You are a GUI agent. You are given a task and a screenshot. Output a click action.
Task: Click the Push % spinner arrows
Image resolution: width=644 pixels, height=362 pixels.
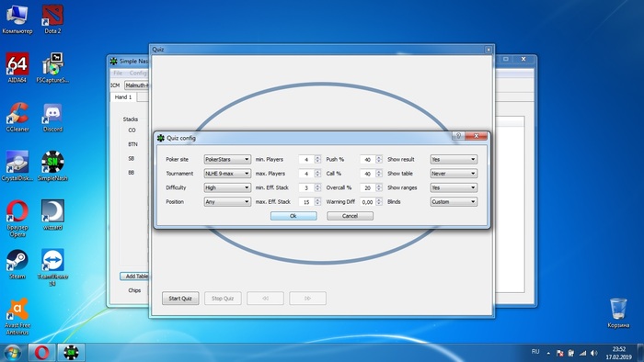[x=379, y=159]
